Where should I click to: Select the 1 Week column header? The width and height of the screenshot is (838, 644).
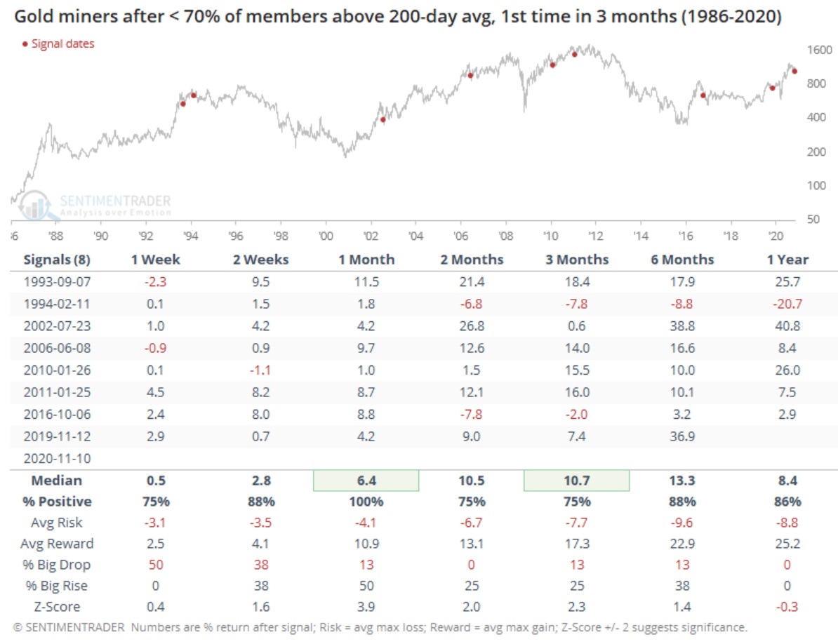click(x=155, y=260)
